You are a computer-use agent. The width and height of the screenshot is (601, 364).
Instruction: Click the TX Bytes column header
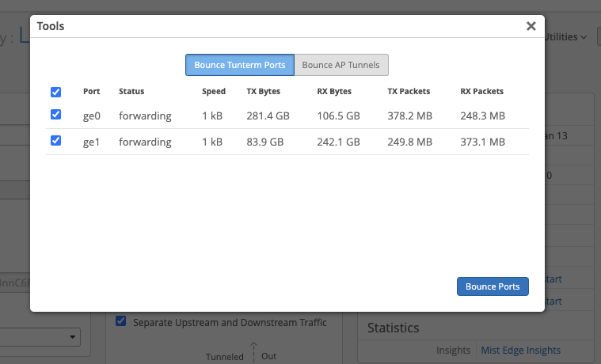tap(264, 92)
